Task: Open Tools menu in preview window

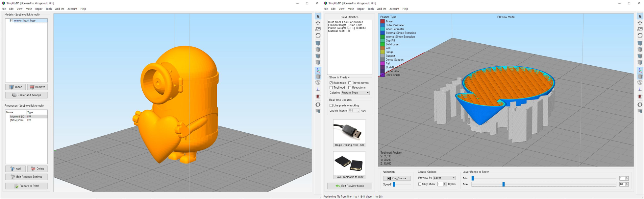Action: (x=371, y=9)
